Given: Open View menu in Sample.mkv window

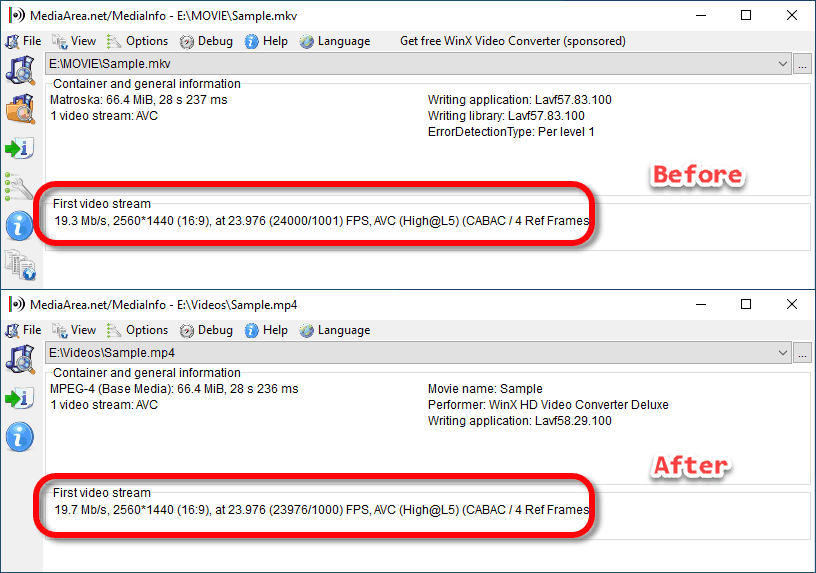Looking at the screenshot, I should (x=74, y=41).
